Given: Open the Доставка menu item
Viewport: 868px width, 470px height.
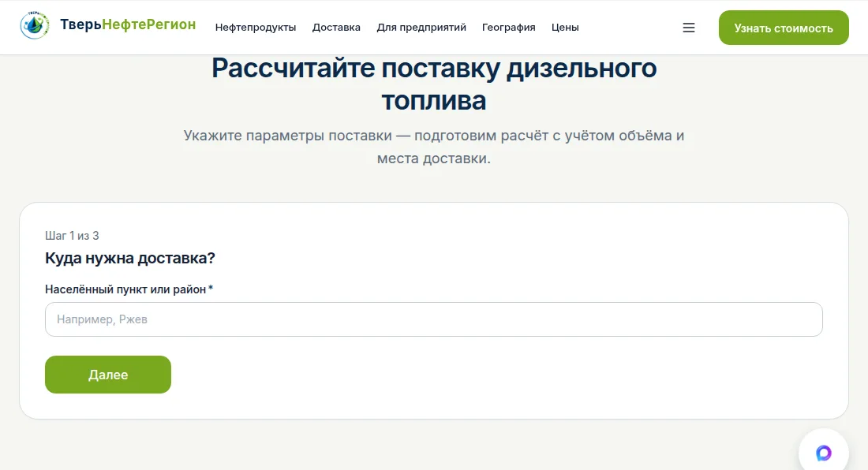Looking at the screenshot, I should pyautogui.click(x=336, y=28).
